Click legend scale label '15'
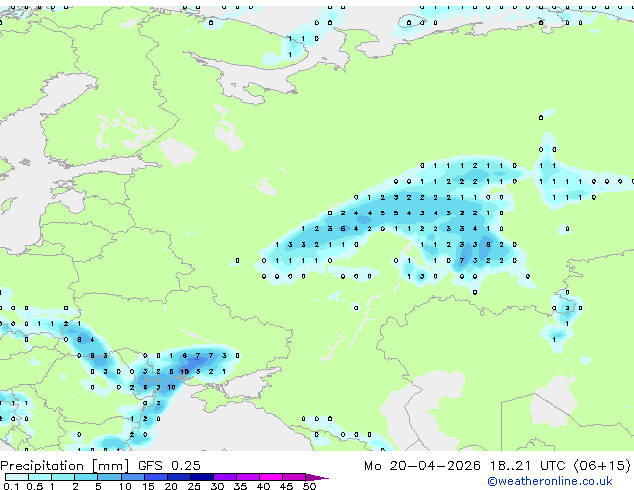The image size is (634, 490). (x=148, y=486)
